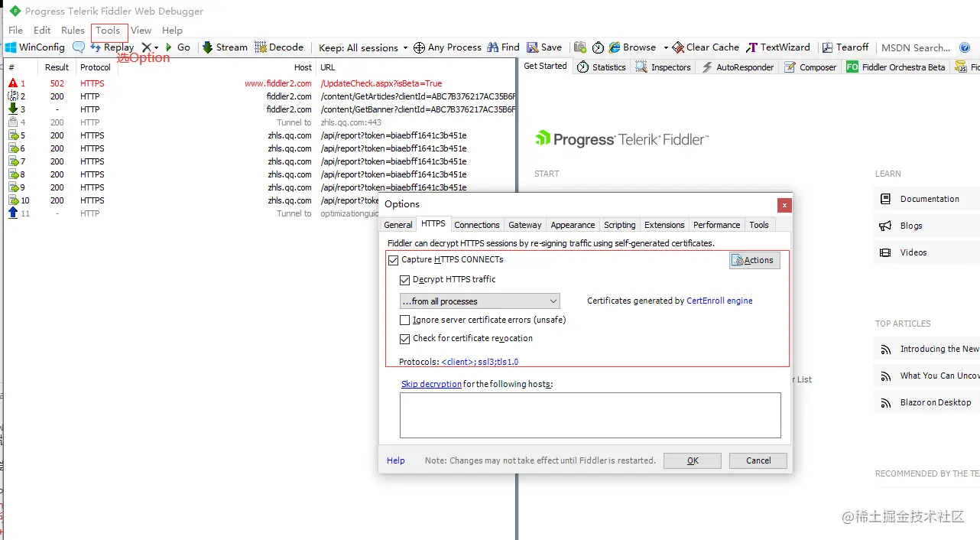Screen dimensions: 980x540
Task: Toggle Decode in toolbar
Action: tap(279, 47)
